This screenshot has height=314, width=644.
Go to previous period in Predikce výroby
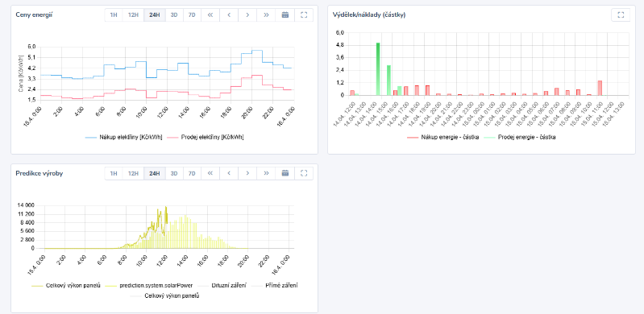point(229,173)
